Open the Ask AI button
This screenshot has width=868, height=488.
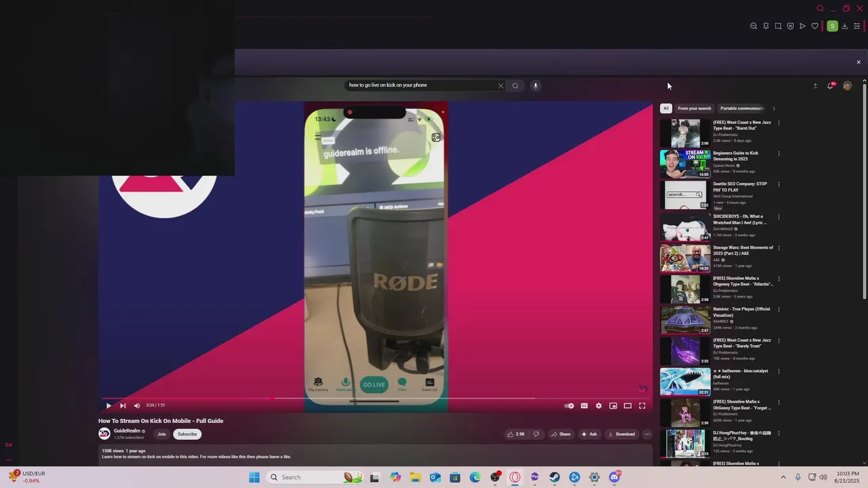click(589, 434)
